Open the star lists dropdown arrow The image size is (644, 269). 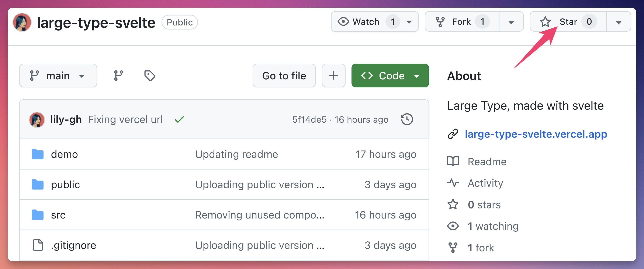click(x=619, y=22)
